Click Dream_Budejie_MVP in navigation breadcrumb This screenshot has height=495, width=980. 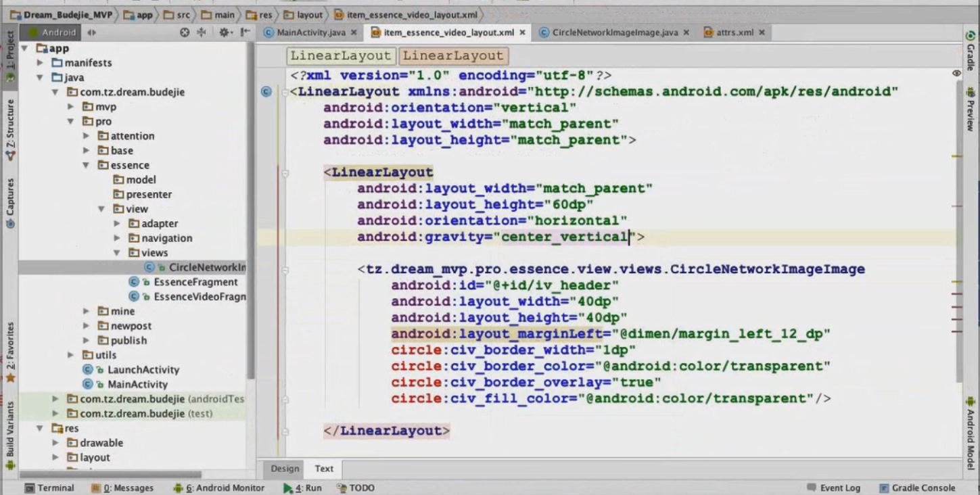click(62, 14)
